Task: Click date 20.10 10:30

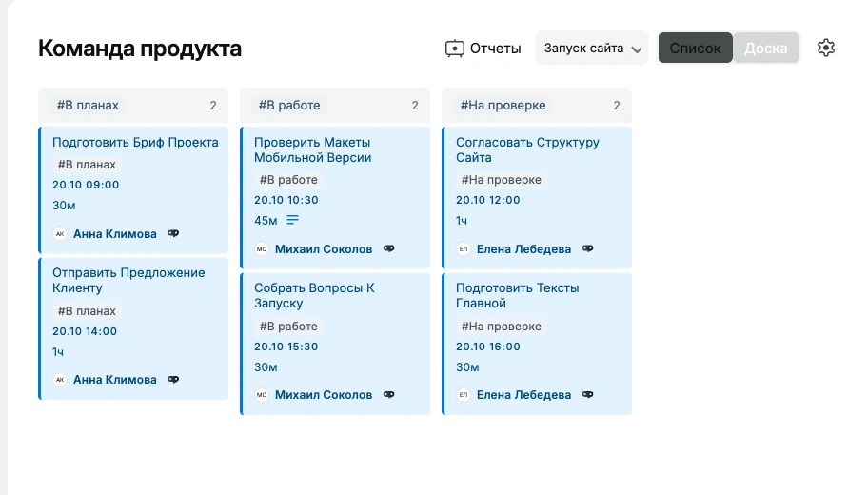Action: tap(286, 200)
